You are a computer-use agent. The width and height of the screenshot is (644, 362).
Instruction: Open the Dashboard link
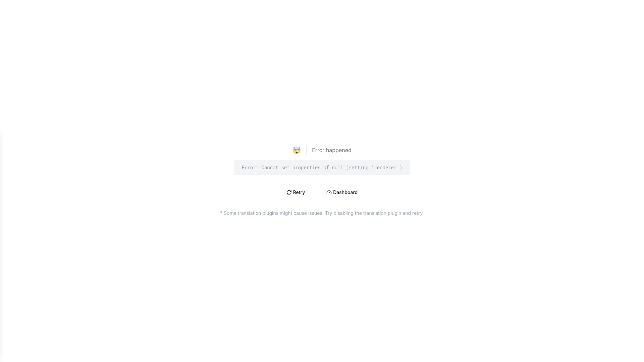point(342,192)
